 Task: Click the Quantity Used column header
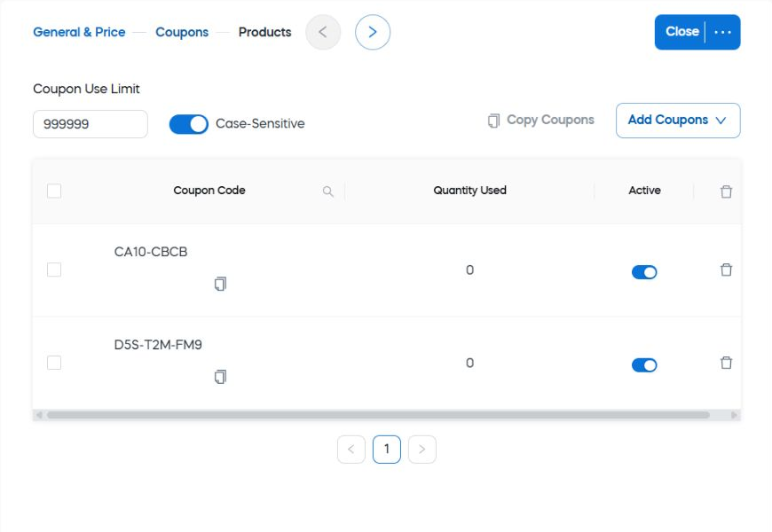point(469,191)
